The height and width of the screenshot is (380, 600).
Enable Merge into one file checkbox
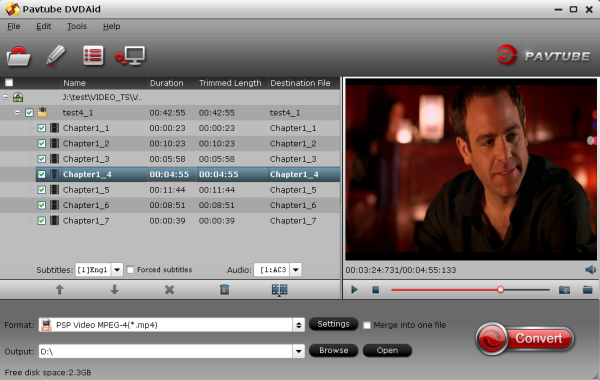[367, 325]
